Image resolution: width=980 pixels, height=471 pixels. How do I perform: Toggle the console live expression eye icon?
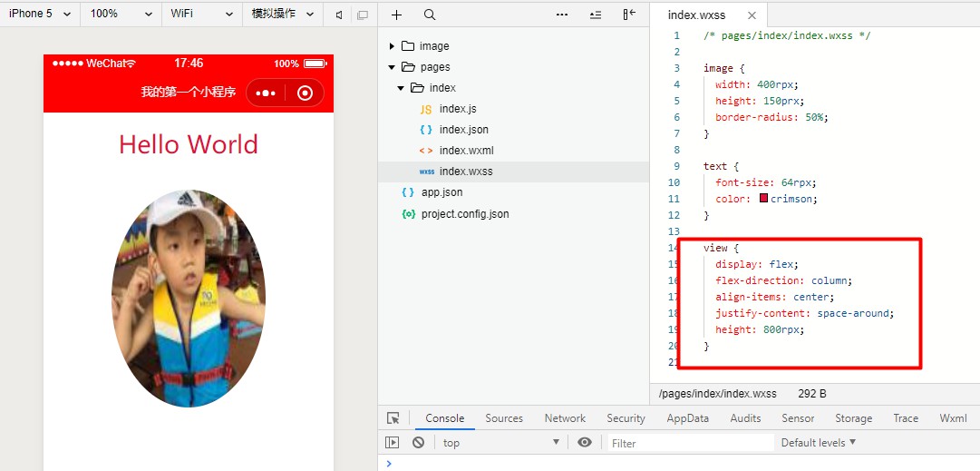pyautogui.click(x=585, y=443)
